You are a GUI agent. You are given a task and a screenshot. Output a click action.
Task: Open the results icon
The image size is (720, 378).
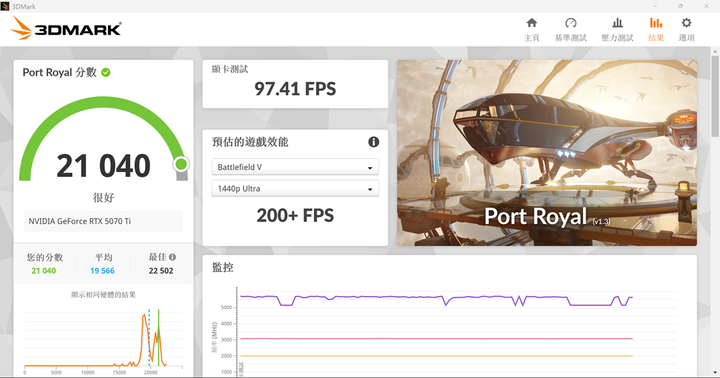click(656, 23)
